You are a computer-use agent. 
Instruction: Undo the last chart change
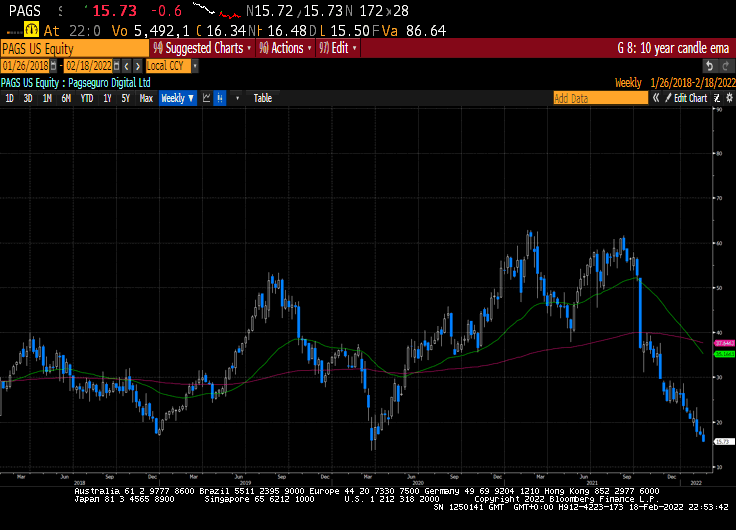pos(710,66)
